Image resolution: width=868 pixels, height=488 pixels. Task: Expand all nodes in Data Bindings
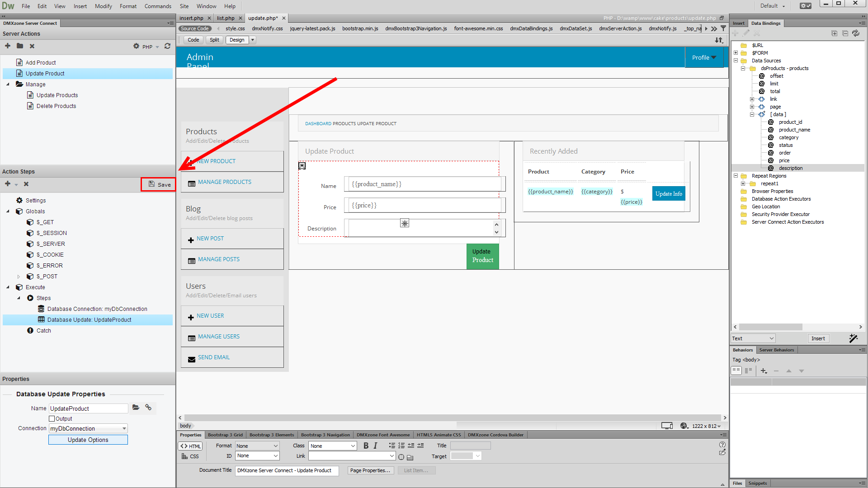(x=835, y=33)
